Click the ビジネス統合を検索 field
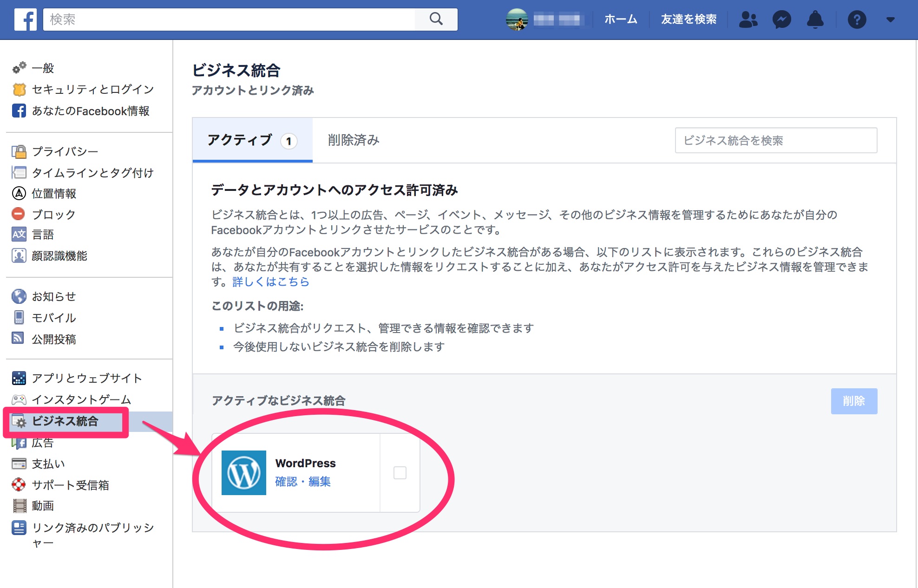Screen dimensions: 918x588 (776, 140)
